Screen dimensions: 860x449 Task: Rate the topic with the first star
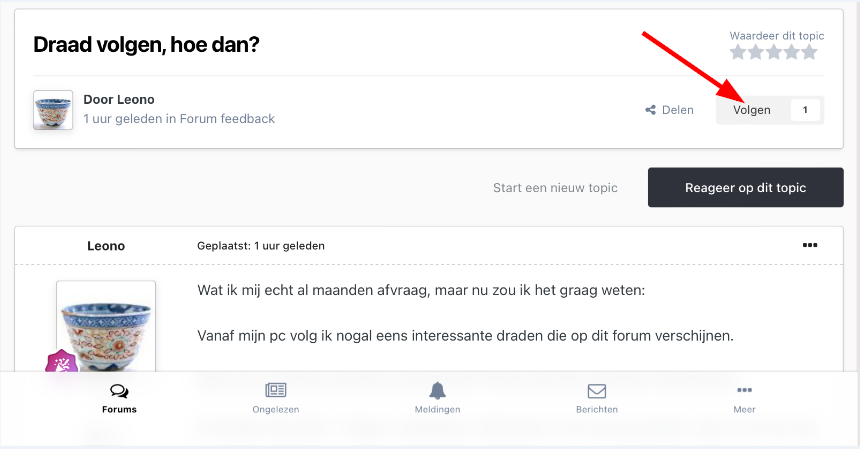738,52
